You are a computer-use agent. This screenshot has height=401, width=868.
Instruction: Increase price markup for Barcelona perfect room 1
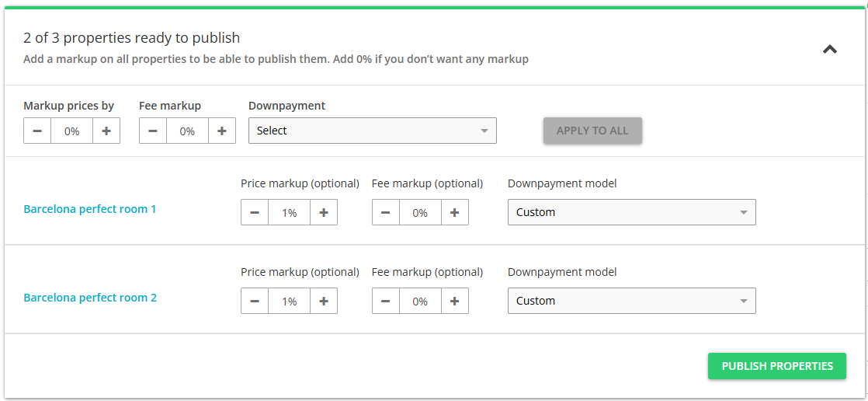pos(324,212)
